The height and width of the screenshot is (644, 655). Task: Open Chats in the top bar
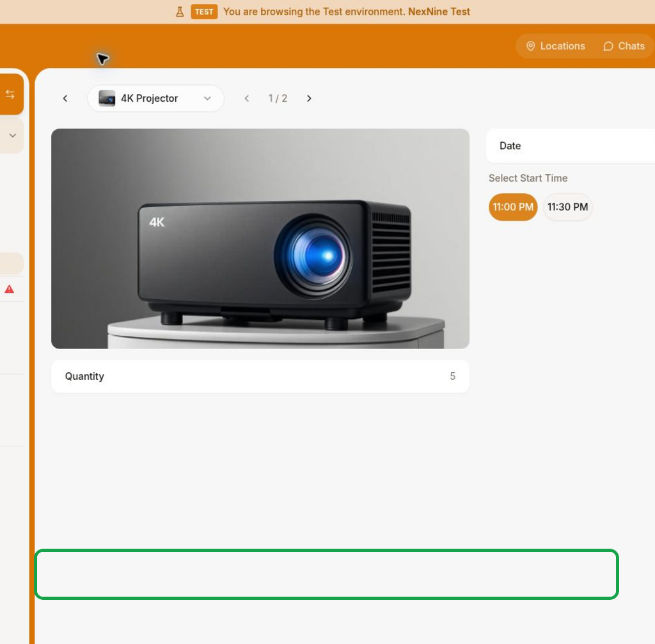(x=624, y=46)
